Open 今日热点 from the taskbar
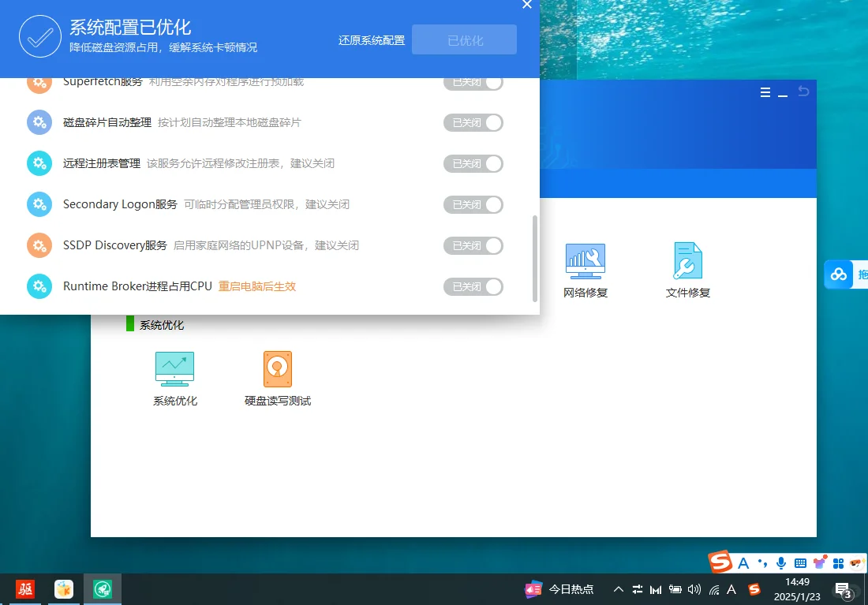Image resolution: width=868 pixels, height=605 pixels. (x=562, y=589)
